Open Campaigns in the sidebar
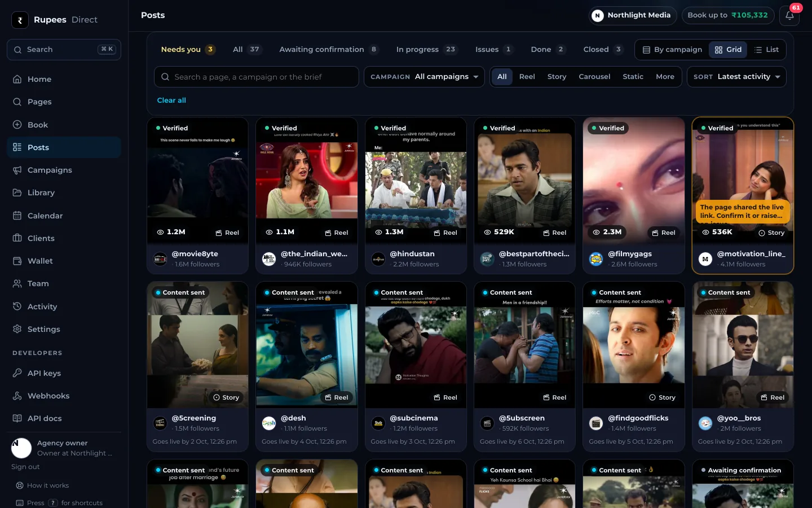This screenshot has width=812, height=508. pyautogui.click(x=64, y=170)
